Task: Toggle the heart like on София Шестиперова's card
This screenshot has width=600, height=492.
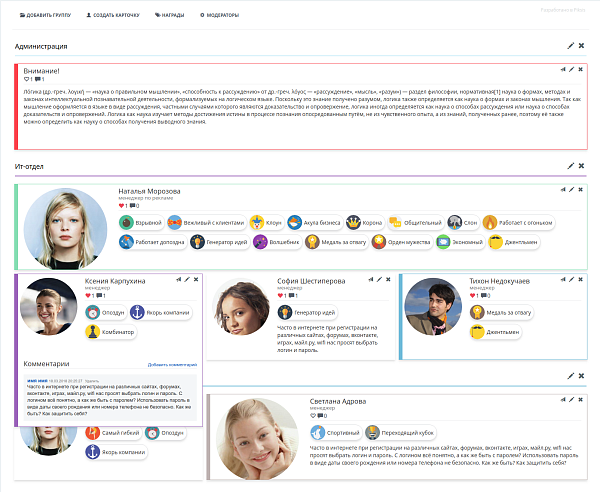Action: [x=280, y=296]
